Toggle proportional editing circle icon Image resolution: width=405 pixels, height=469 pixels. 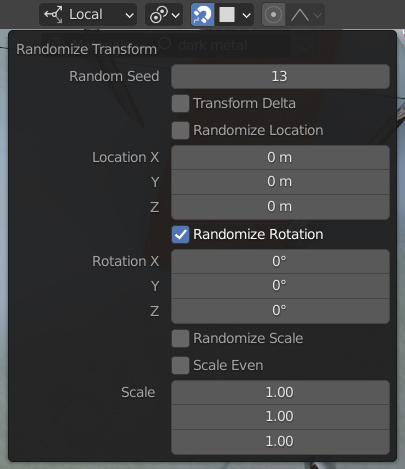coord(273,15)
